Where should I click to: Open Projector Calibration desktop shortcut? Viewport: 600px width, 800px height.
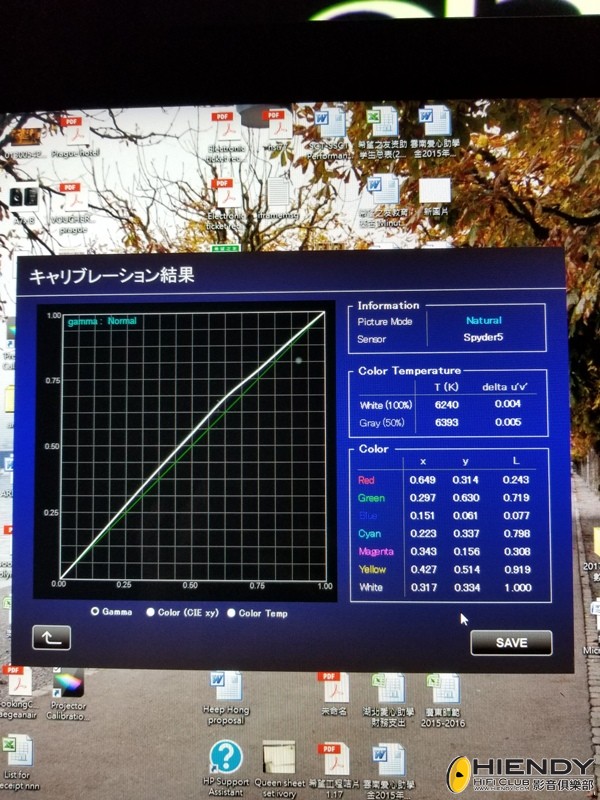(67, 685)
